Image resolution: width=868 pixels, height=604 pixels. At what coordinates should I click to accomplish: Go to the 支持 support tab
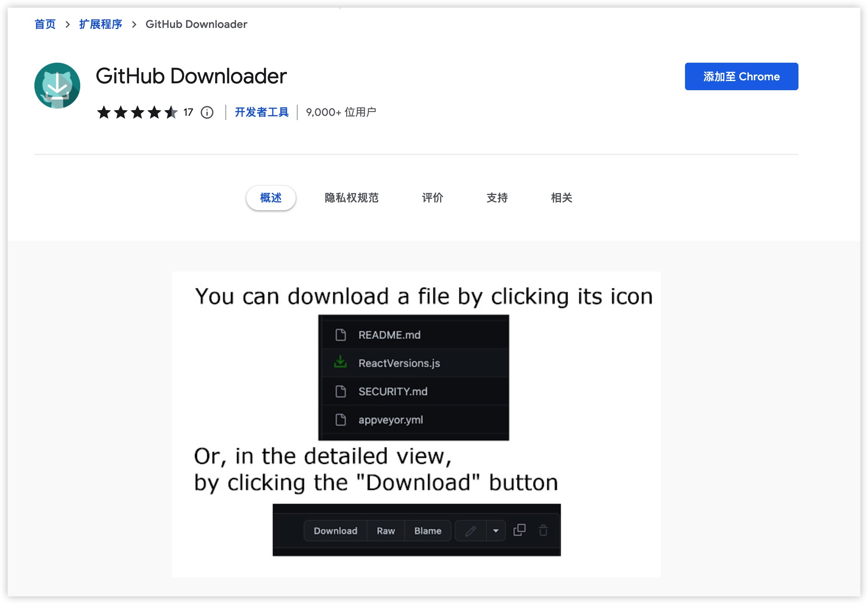[497, 198]
